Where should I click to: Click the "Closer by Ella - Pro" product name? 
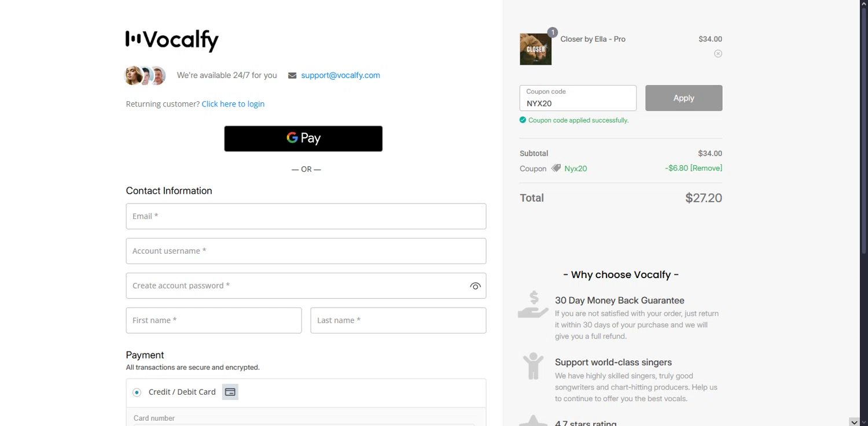point(593,39)
